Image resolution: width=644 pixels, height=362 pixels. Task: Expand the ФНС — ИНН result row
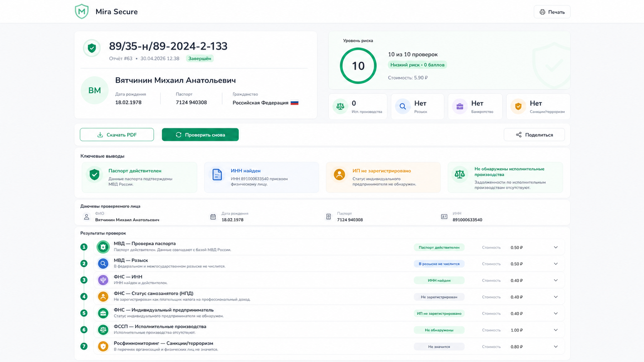click(x=556, y=280)
